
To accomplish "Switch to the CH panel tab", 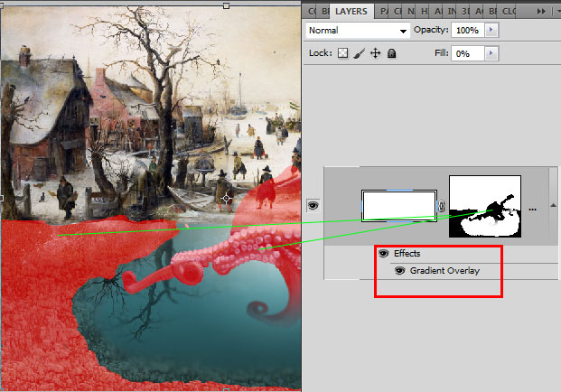I will (397, 12).
